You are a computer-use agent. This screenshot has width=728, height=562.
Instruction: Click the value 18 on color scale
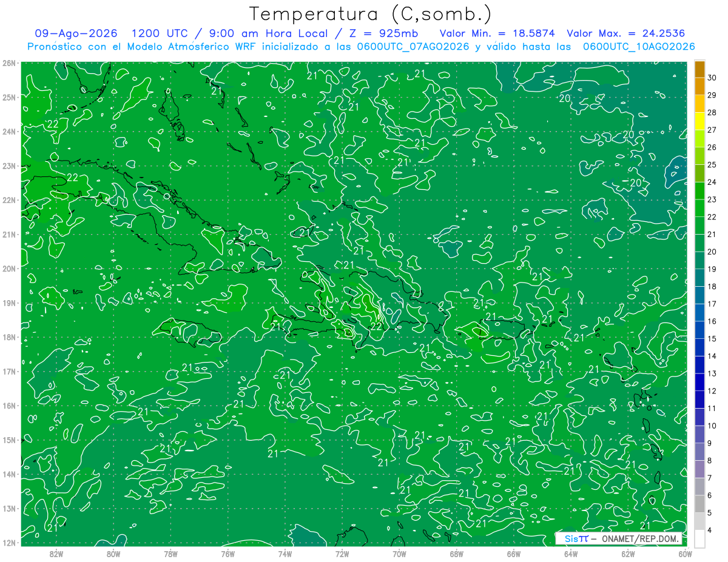712,286
